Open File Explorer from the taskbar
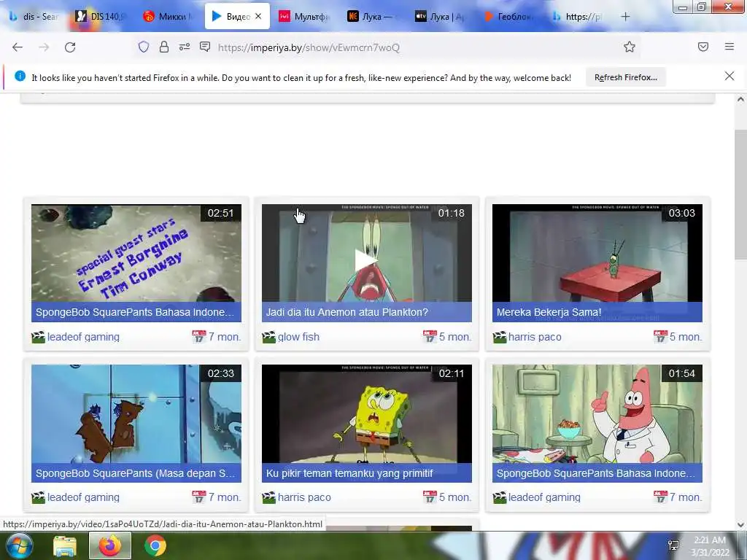747x560 pixels. (x=65, y=546)
